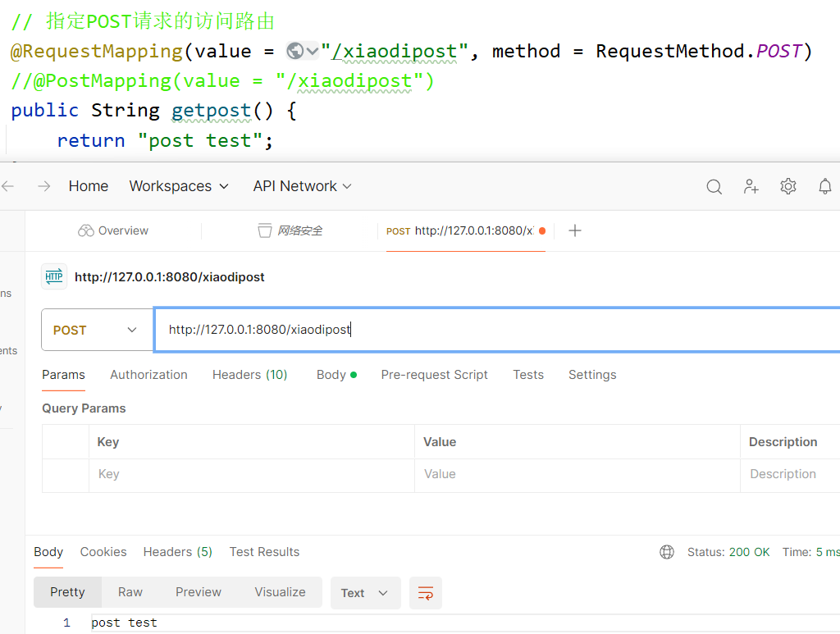Open the notifications bell icon
Image resolution: width=840 pixels, height=634 pixels.
825,186
